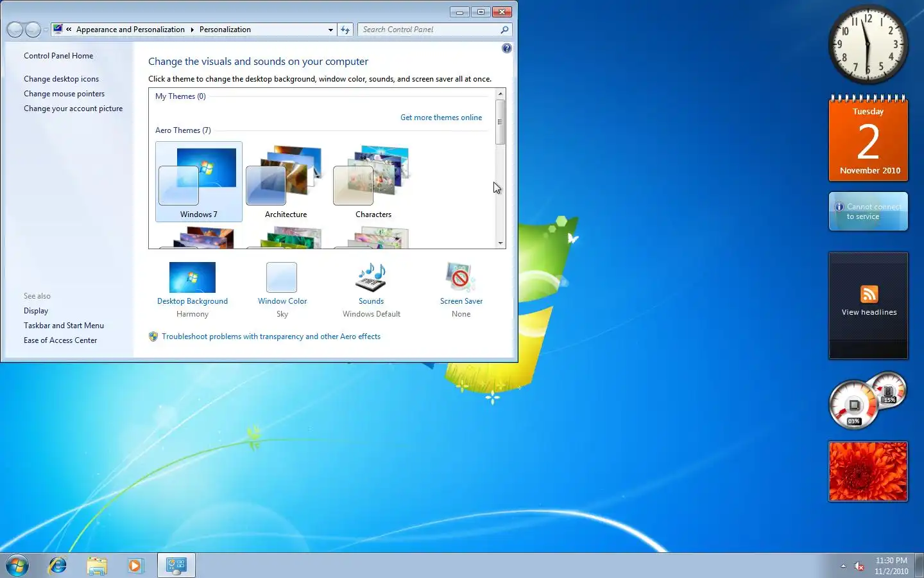
Task: Open the Window Color Sky swatch
Action: [x=282, y=277]
